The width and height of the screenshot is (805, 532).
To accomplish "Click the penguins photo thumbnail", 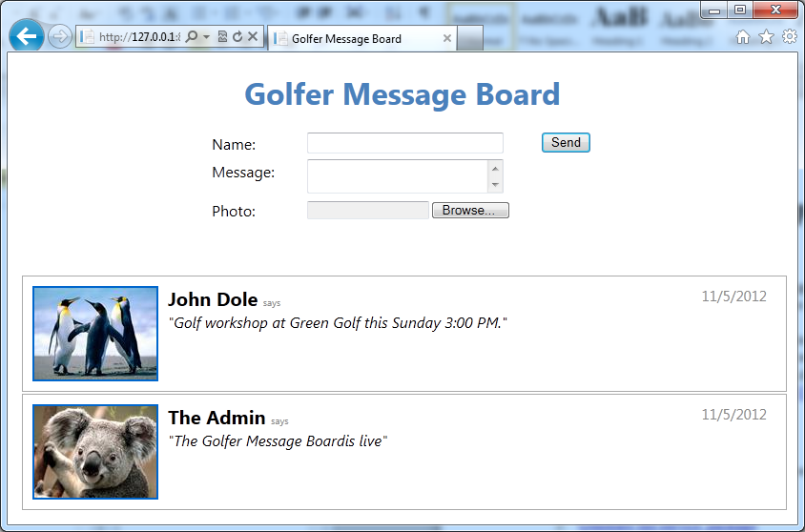I will 95,334.
